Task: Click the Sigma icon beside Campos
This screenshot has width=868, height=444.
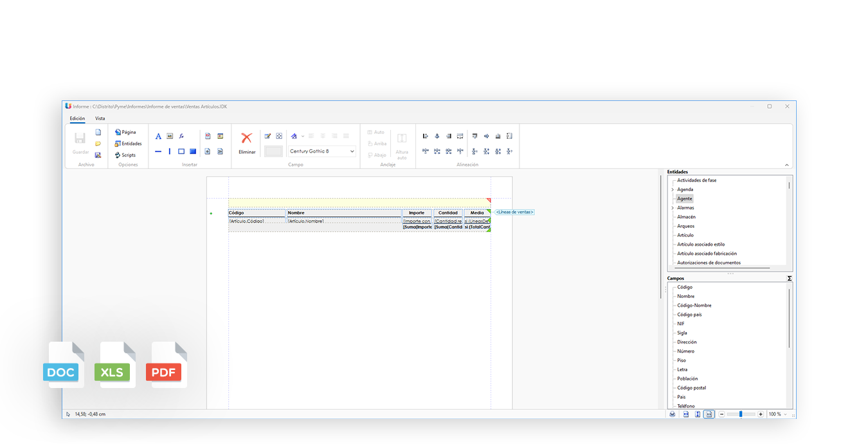Action: [x=790, y=279]
